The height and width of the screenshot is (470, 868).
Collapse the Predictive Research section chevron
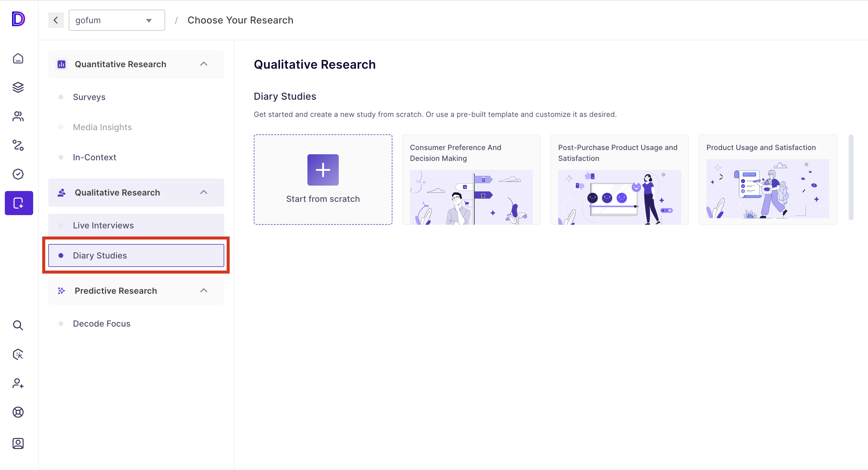(203, 290)
